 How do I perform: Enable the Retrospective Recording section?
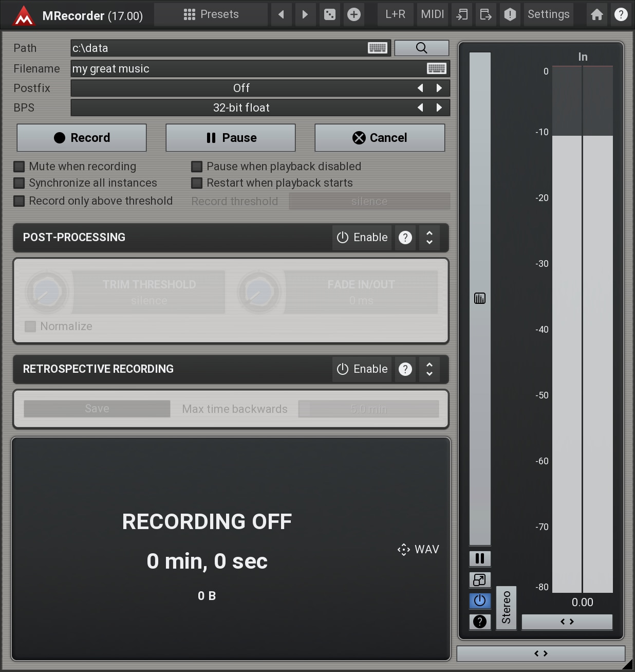click(x=362, y=369)
